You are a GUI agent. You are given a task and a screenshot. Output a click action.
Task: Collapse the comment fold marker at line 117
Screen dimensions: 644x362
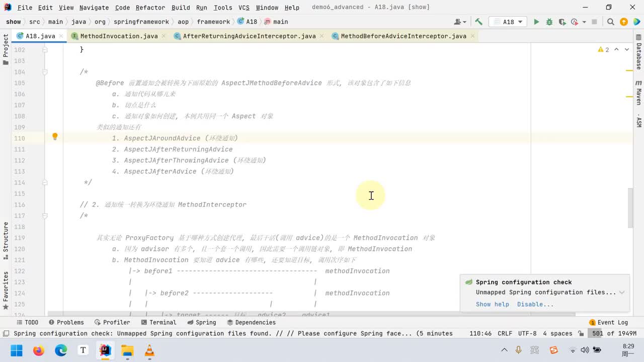pos(45,216)
